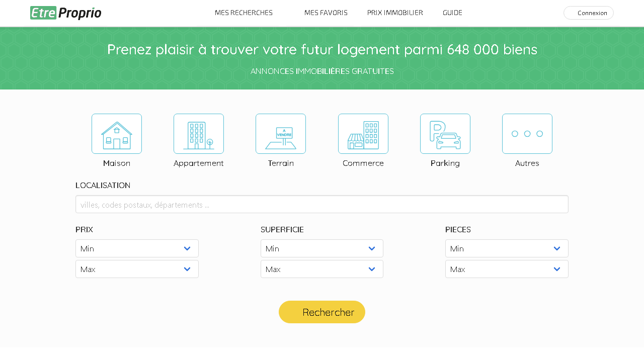
Task: Expand the Superficie Max dropdown
Action: pos(322,269)
